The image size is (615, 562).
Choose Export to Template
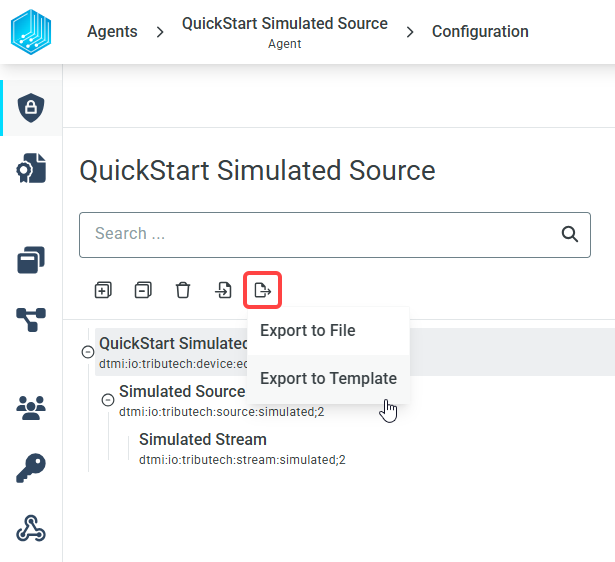329,379
